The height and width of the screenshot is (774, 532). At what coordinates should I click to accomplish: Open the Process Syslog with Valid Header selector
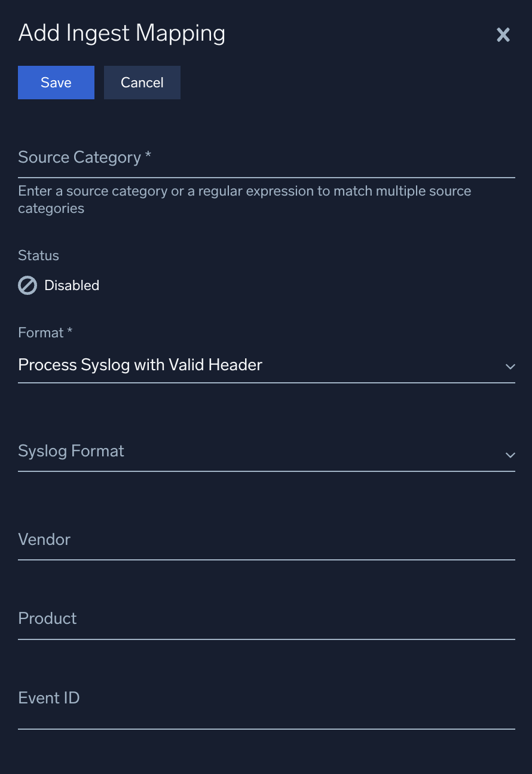[267, 365]
